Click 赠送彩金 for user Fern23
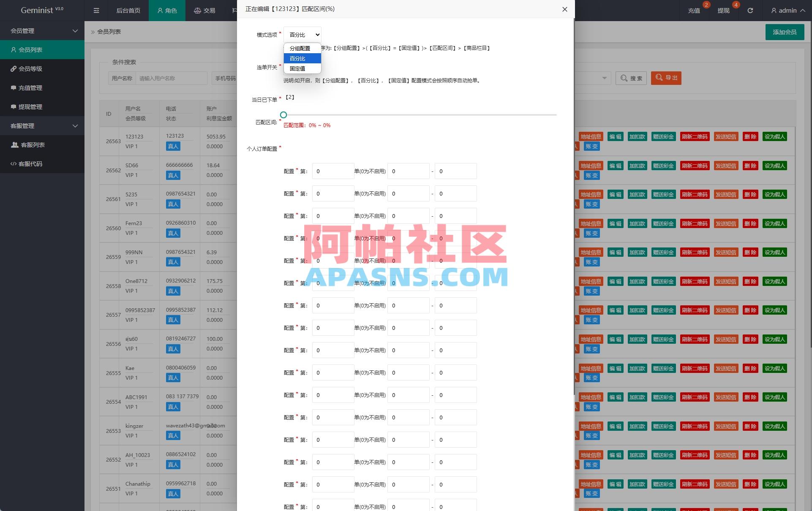 point(663,223)
